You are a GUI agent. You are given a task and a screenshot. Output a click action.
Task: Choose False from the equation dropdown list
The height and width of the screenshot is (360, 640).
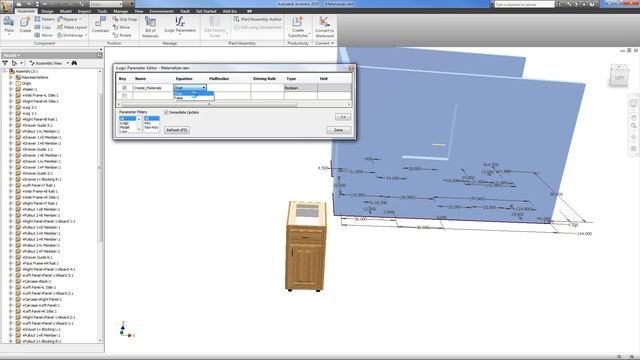pos(193,98)
